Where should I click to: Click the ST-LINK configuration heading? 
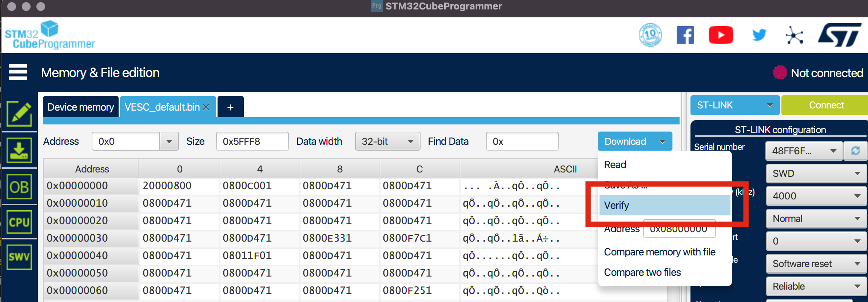780,130
